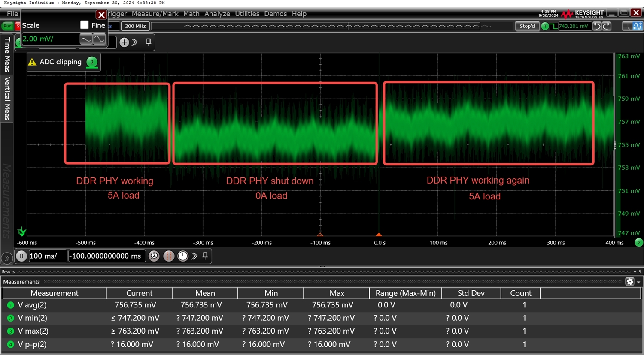Click the 200 MHz bandwidth field
Image resolution: width=644 pixels, height=355 pixels.
coord(135,26)
